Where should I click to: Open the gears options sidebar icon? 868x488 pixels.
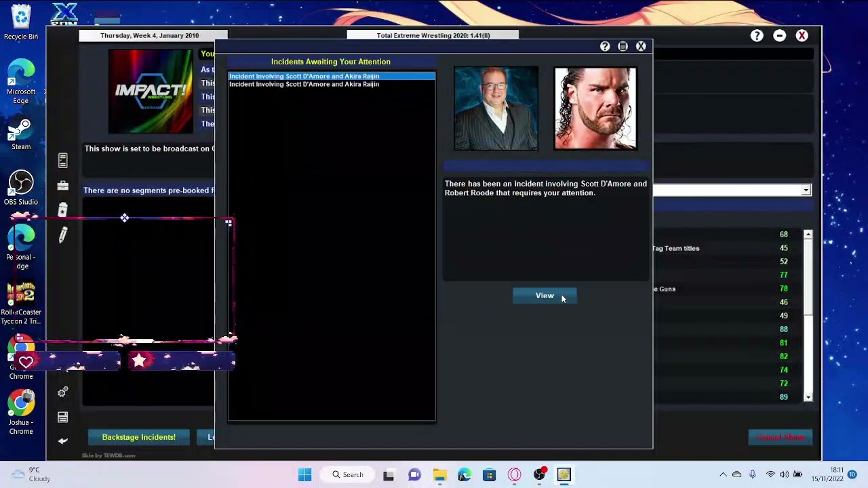click(62, 392)
